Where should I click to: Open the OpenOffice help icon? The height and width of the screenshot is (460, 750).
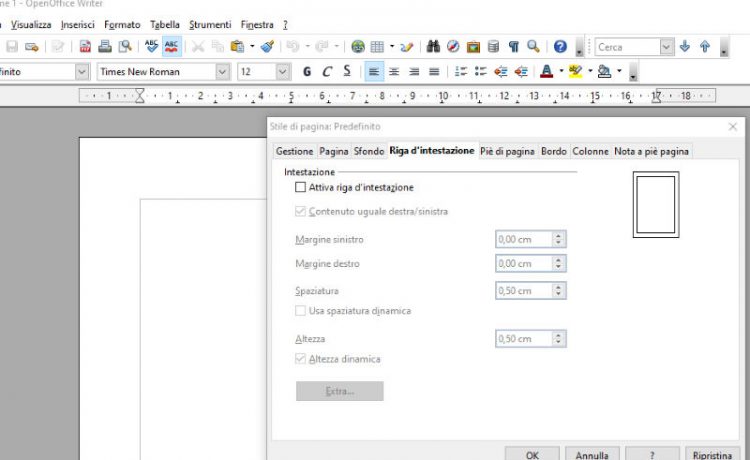click(x=560, y=47)
